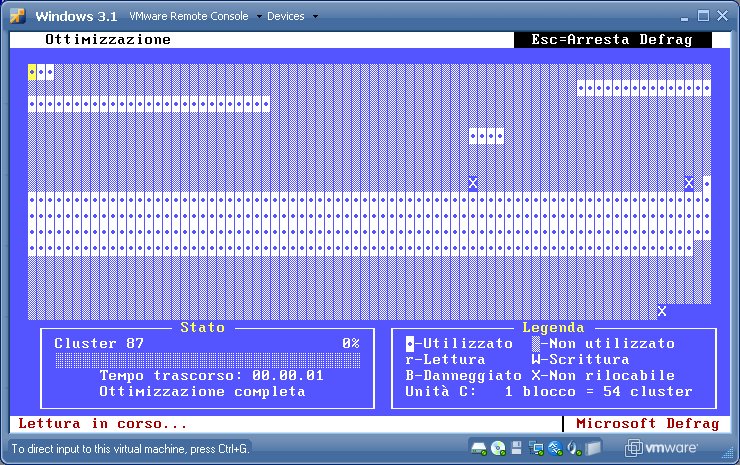
Task: Click the yellow highlighted cluster block
Action: tap(32, 72)
